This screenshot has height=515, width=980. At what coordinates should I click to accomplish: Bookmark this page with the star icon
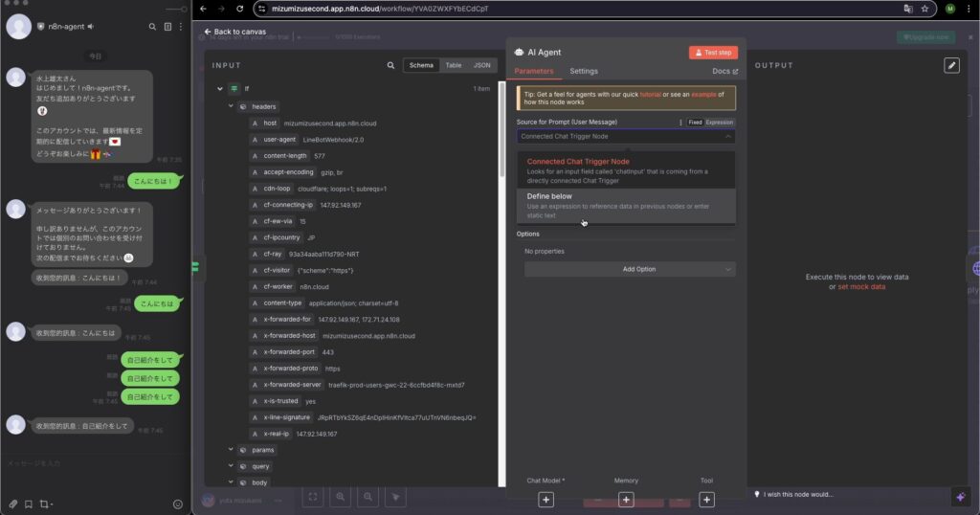click(x=925, y=9)
